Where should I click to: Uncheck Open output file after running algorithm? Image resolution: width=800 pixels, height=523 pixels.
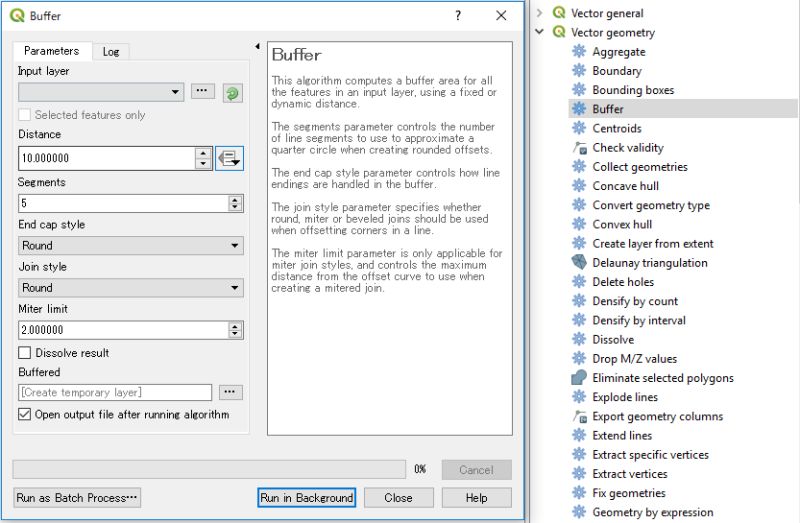tap(24, 414)
